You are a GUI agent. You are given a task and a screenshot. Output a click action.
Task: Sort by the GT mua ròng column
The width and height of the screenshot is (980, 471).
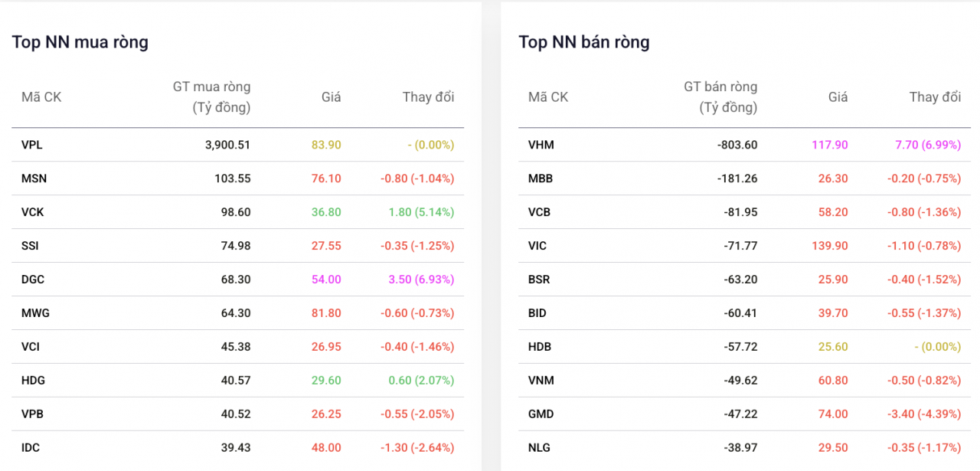pyautogui.click(x=210, y=97)
